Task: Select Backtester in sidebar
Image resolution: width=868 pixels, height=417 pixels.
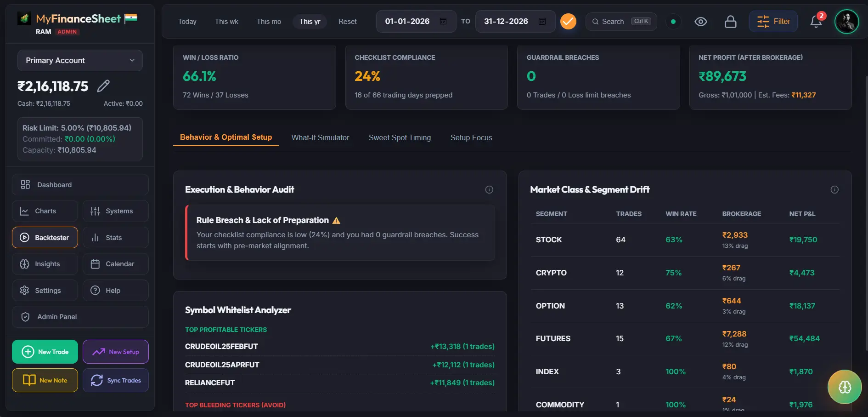Action: coord(45,238)
